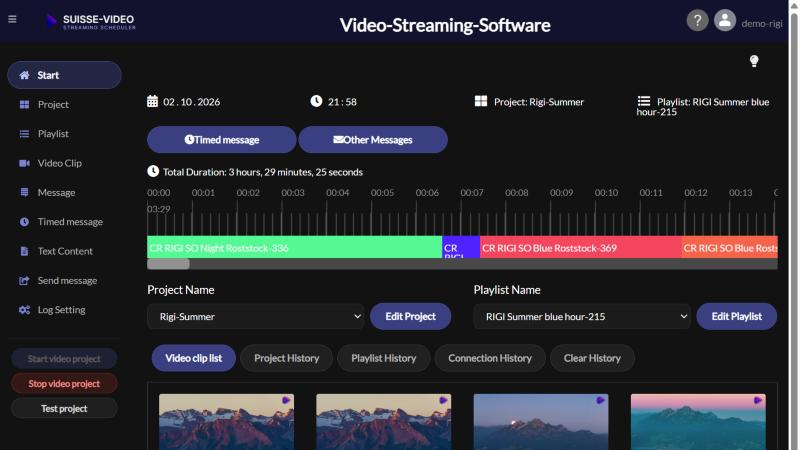The height and width of the screenshot is (450, 800).
Task: Click the 00:07 mark on timeline ruler
Action: 471,193
